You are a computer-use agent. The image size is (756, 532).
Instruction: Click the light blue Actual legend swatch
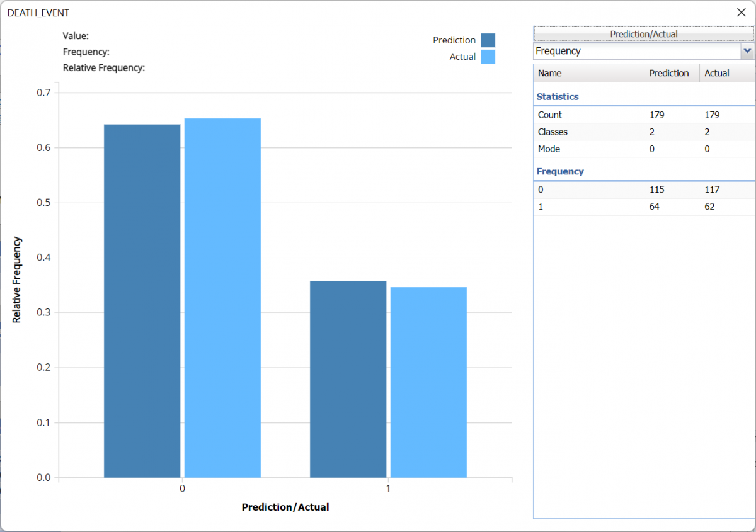pos(488,57)
